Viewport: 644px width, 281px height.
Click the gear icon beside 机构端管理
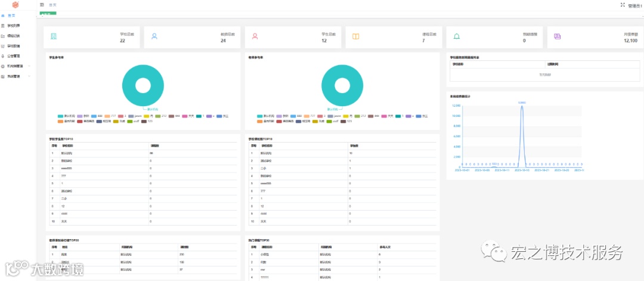3,66
